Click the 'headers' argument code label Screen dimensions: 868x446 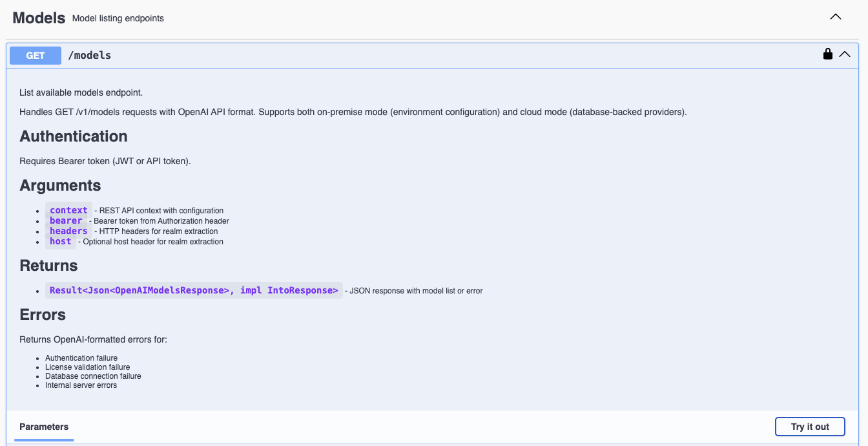tap(68, 231)
